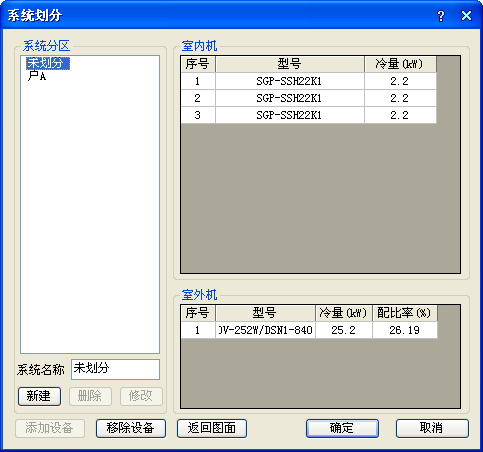Click outdoor unit table 序号 column header
483x452 pixels.
[198, 313]
